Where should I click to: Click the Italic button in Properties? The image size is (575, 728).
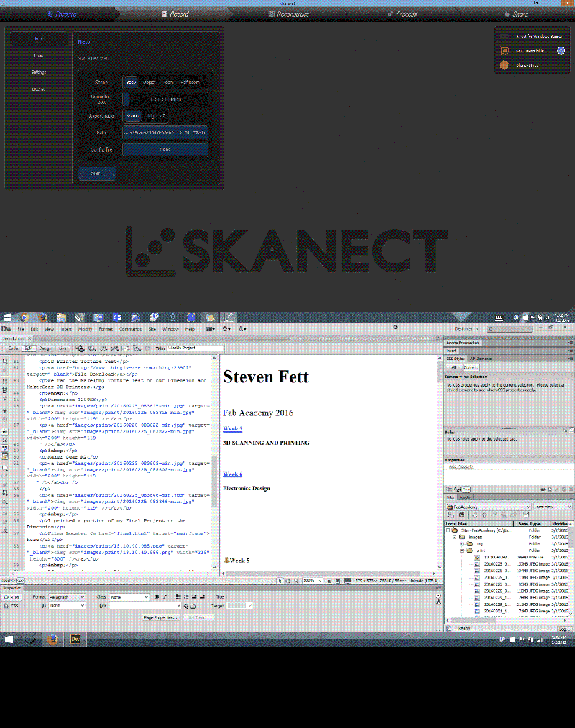(x=165, y=596)
